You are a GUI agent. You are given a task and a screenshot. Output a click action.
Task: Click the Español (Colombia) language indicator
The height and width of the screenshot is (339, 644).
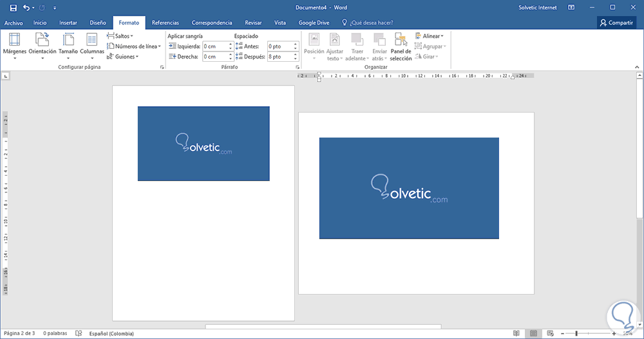pos(110,333)
